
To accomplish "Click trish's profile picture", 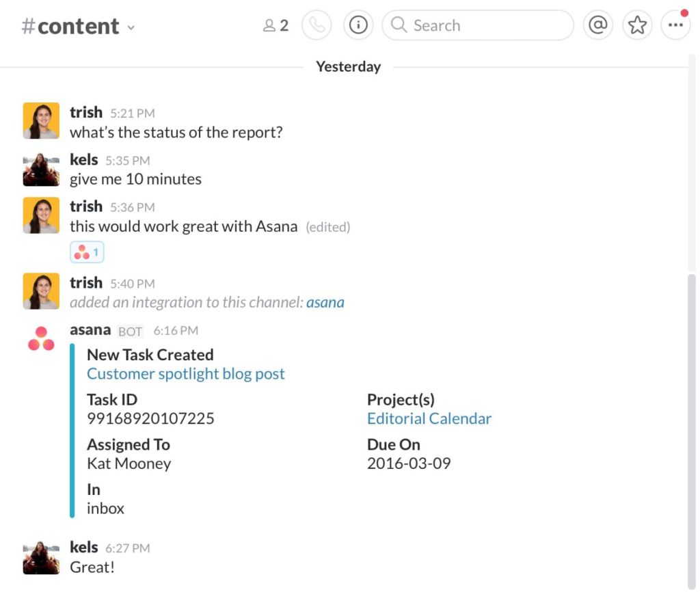I will (41, 120).
